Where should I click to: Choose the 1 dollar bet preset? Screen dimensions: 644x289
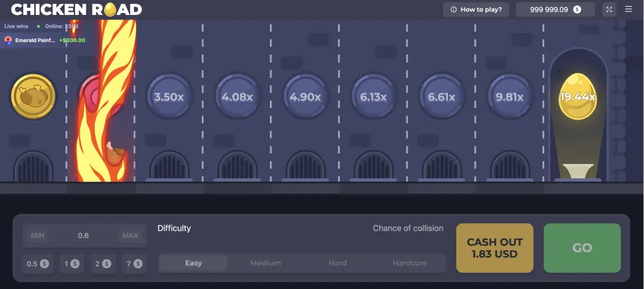(x=72, y=264)
